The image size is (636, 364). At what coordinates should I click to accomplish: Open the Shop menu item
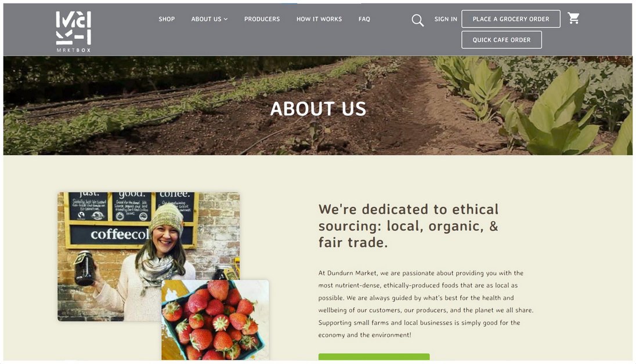tap(167, 19)
